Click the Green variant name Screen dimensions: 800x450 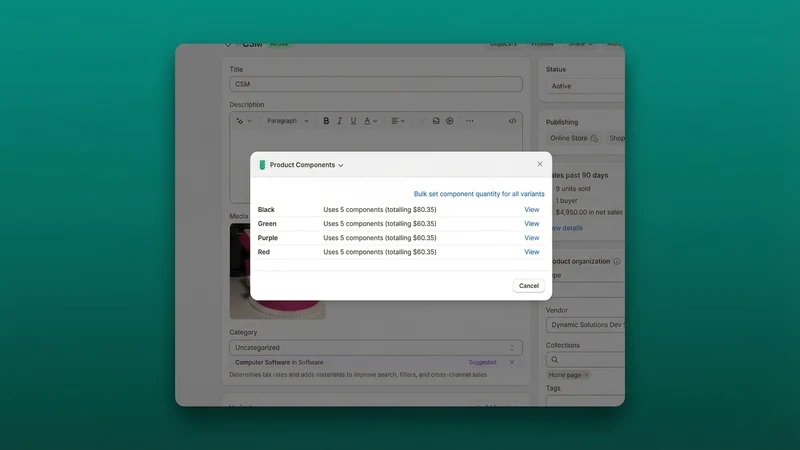pyautogui.click(x=267, y=223)
